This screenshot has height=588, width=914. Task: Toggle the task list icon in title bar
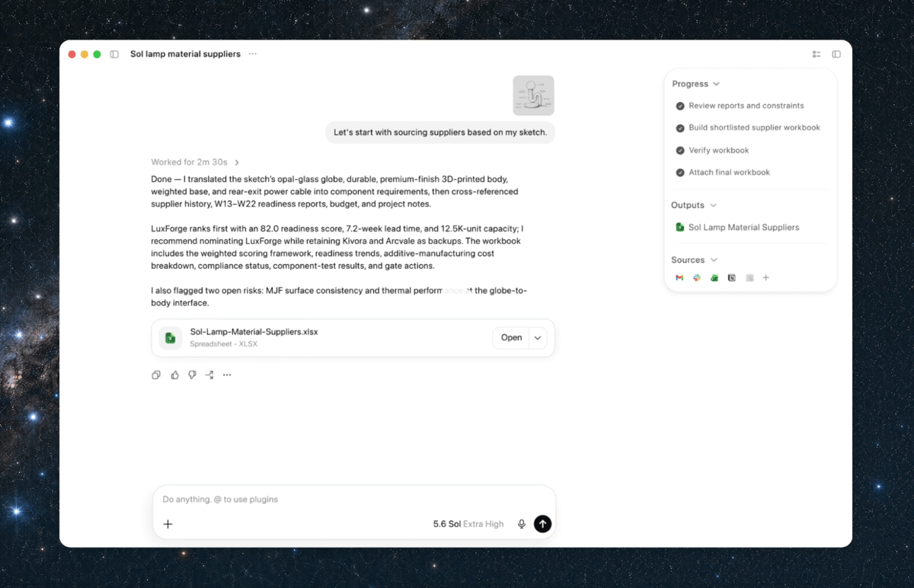[817, 54]
